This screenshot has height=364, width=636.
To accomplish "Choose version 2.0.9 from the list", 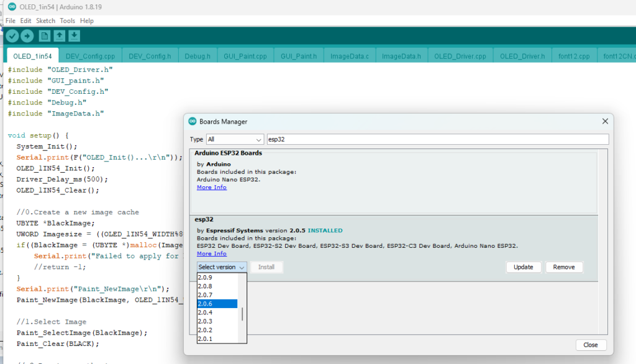I will pos(217,278).
